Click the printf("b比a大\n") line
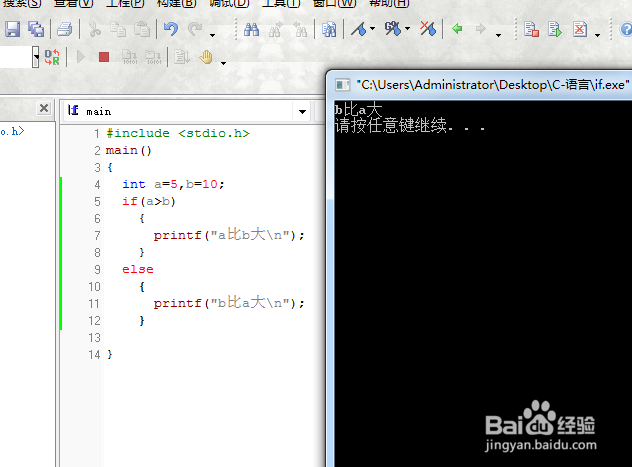632x467 pixels. [x=229, y=303]
